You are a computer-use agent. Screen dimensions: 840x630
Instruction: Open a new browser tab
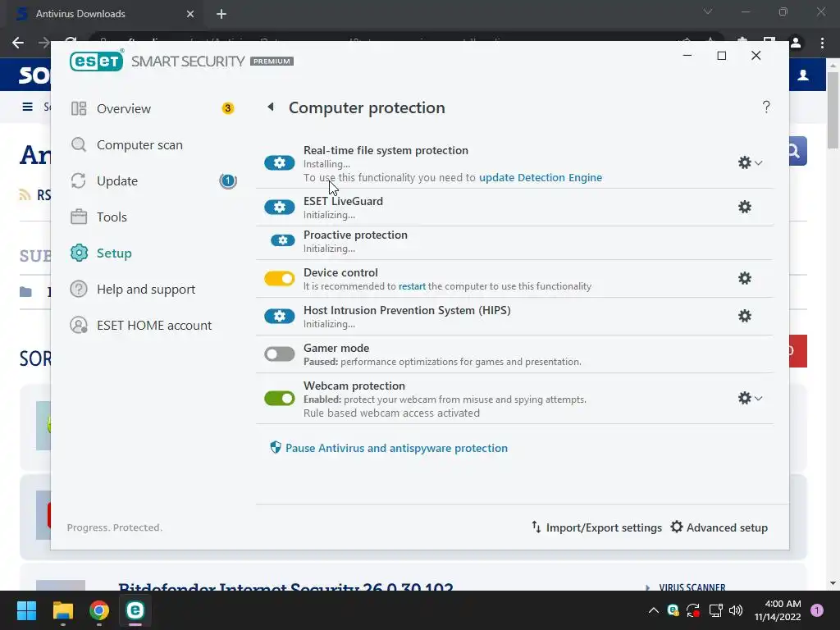click(x=221, y=14)
